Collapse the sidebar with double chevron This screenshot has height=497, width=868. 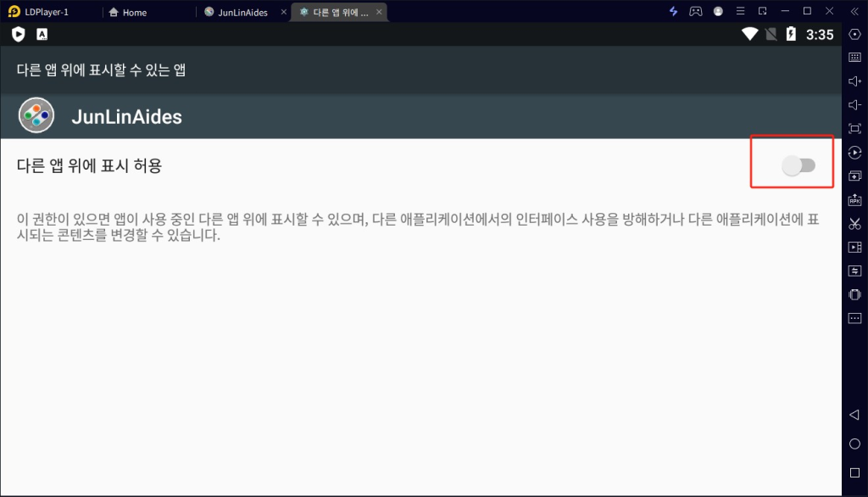tap(854, 11)
